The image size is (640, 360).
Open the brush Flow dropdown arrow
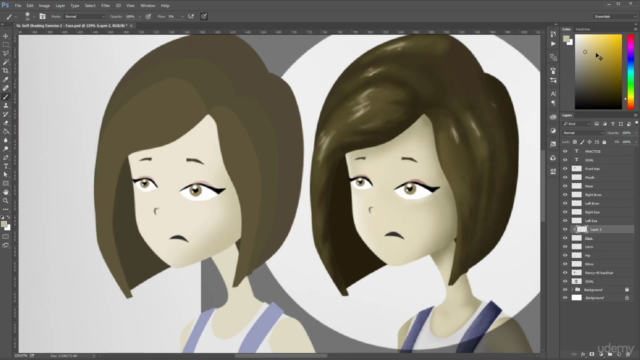(182, 17)
